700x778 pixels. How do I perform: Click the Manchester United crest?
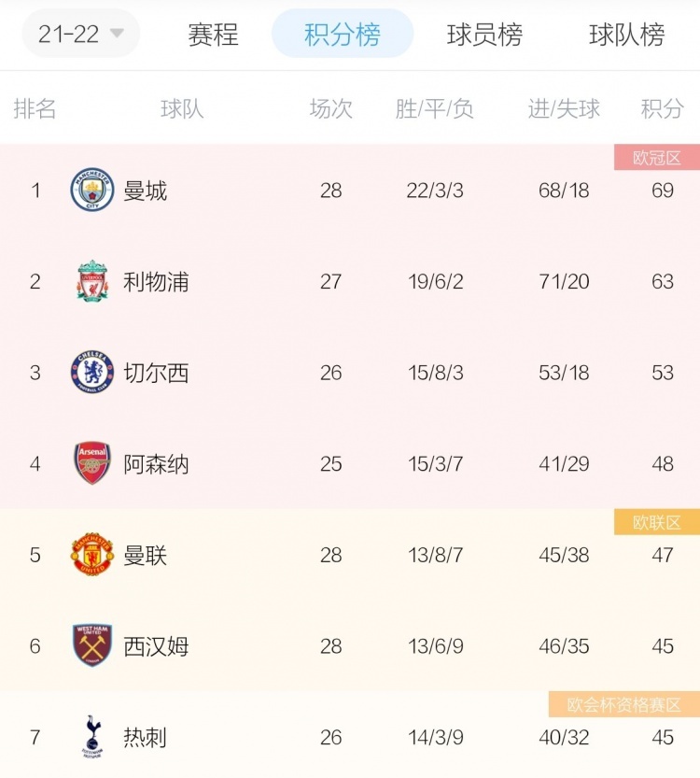92,554
